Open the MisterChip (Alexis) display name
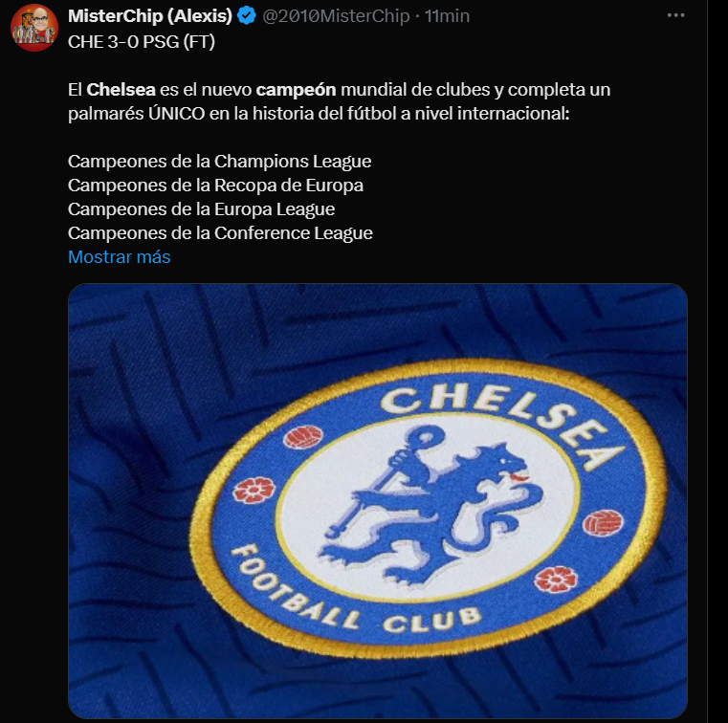This screenshot has height=723, width=728. coord(150,16)
